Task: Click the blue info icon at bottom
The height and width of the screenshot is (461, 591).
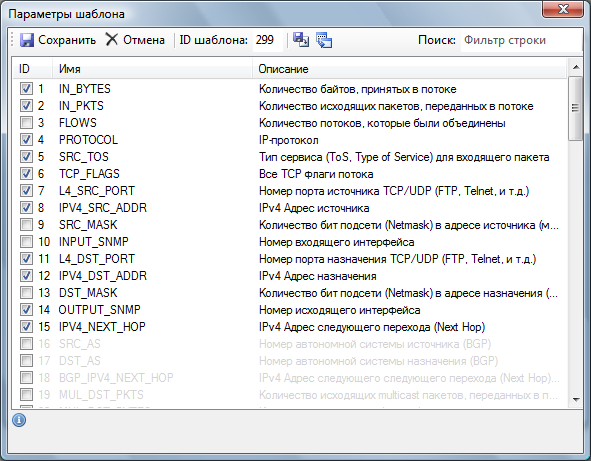Action: pos(19,420)
